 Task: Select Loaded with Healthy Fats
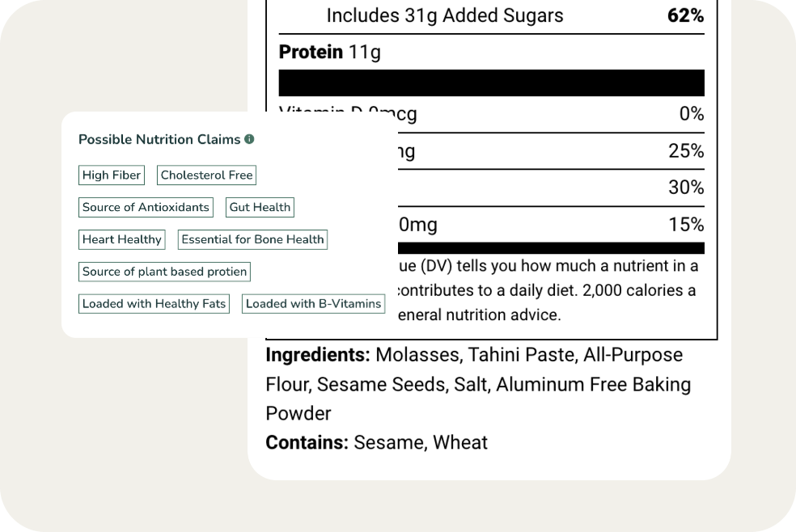[x=154, y=303]
